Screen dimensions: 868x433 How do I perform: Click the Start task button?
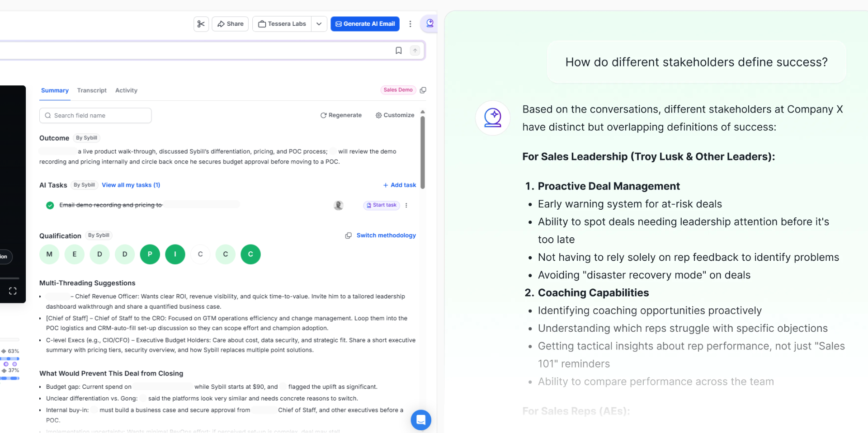382,205
